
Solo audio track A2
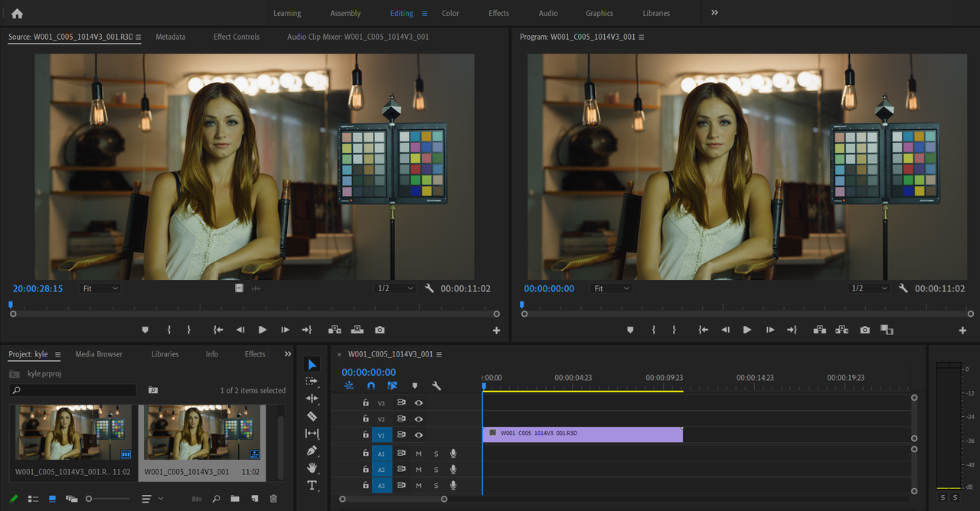coord(436,470)
